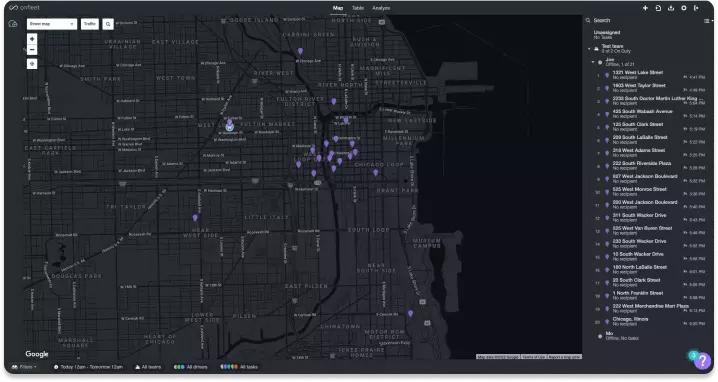Open the All tasks filter
Image resolution: width=718 pixels, height=382 pixels.
tap(239, 367)
